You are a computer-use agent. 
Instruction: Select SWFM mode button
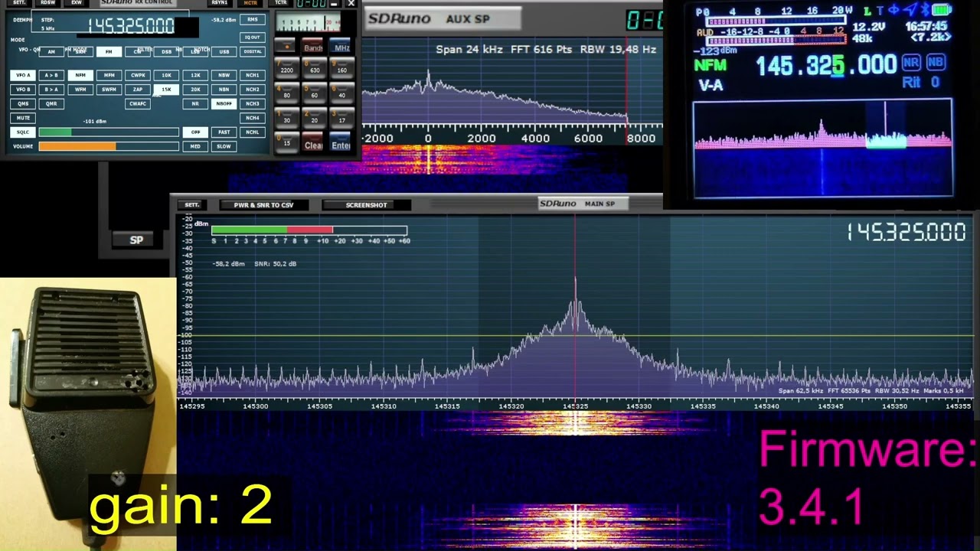click(x=109, y=89)
